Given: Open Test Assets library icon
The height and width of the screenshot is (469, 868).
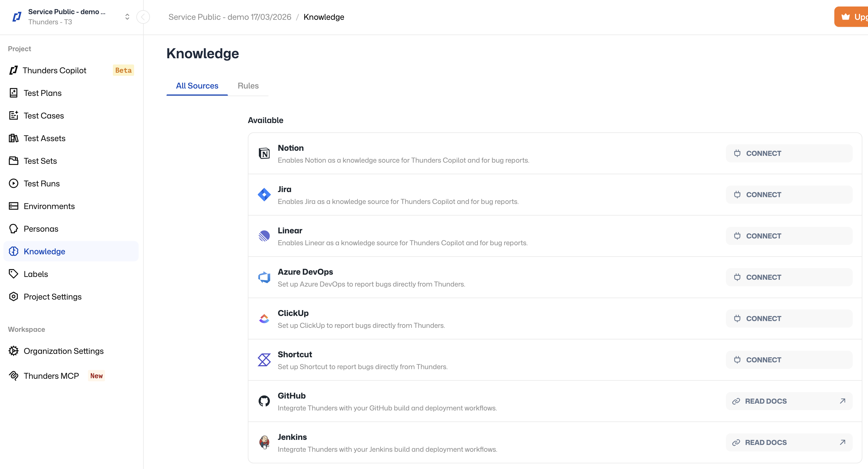Looking at the screenshot, I should [14, 138].
